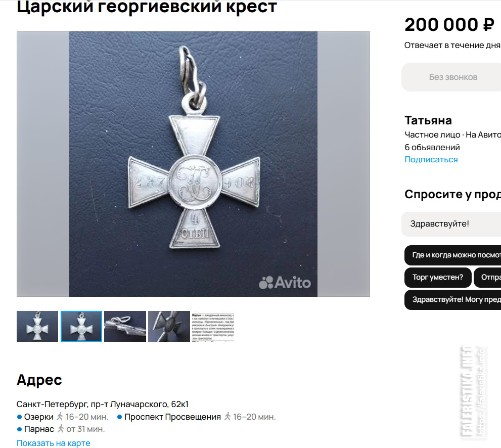Click the Без звонков button
This screenshot has height=448, width=501.
pyautogui.click(x=451, y=77)
